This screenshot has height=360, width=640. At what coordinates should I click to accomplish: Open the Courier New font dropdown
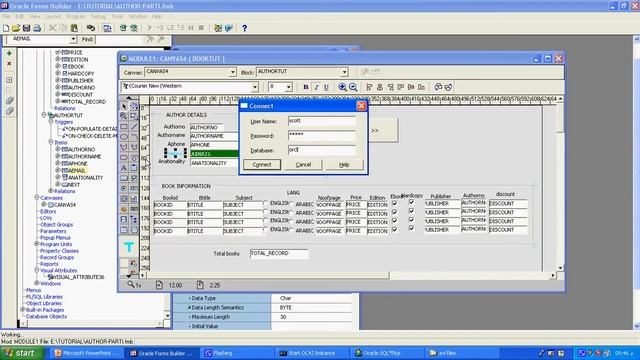click(x=255, y=87)
